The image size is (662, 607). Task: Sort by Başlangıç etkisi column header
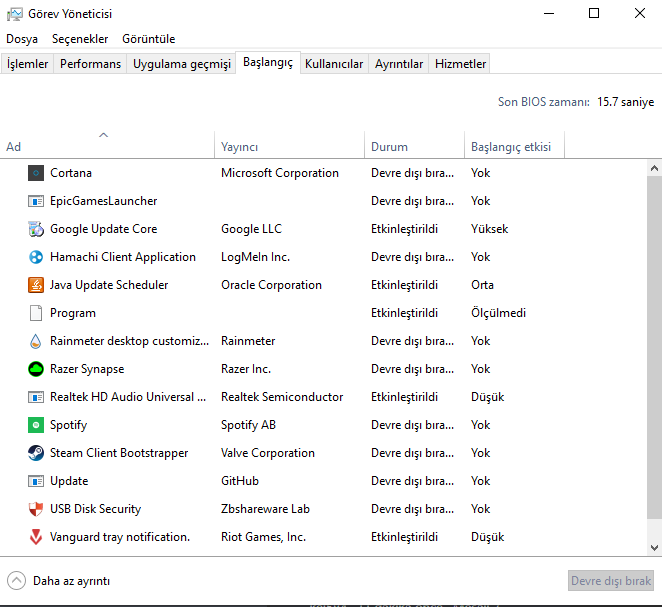(514, 145)
